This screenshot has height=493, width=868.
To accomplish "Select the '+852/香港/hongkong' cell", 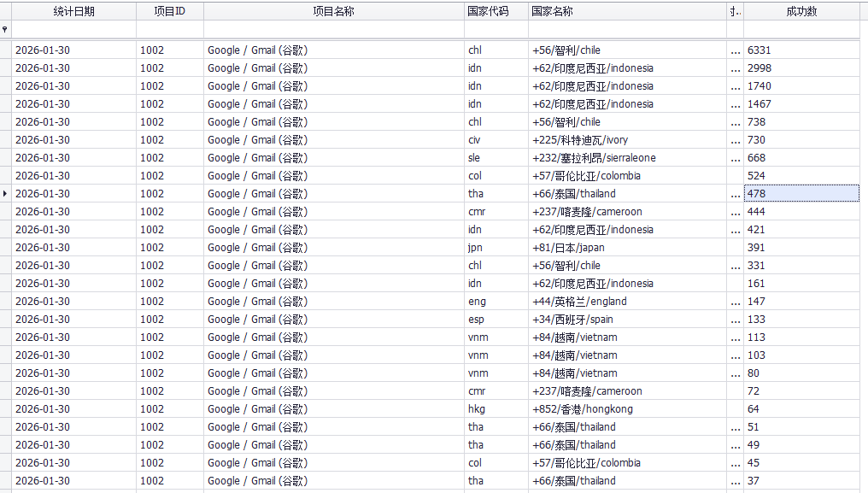I will point(627,408).
